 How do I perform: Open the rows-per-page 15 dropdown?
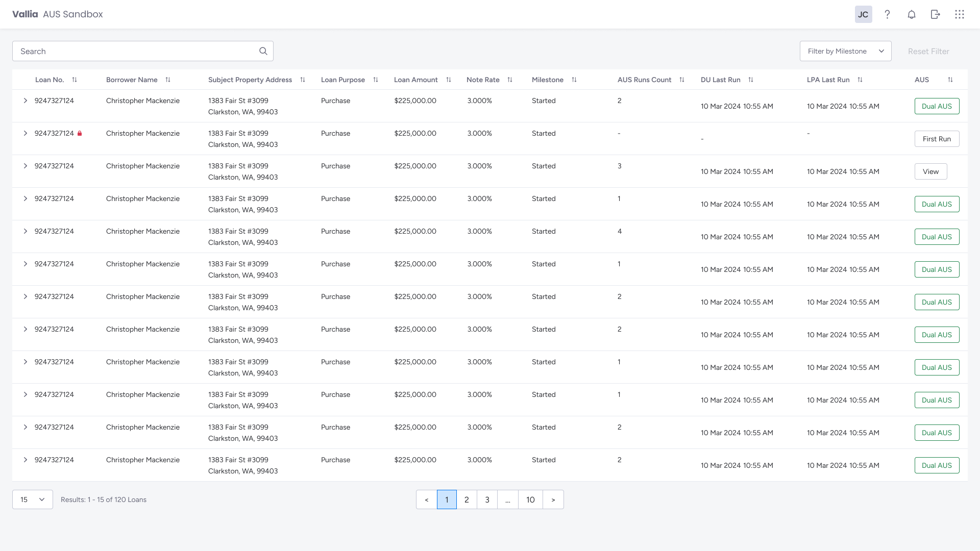[33, 499]
